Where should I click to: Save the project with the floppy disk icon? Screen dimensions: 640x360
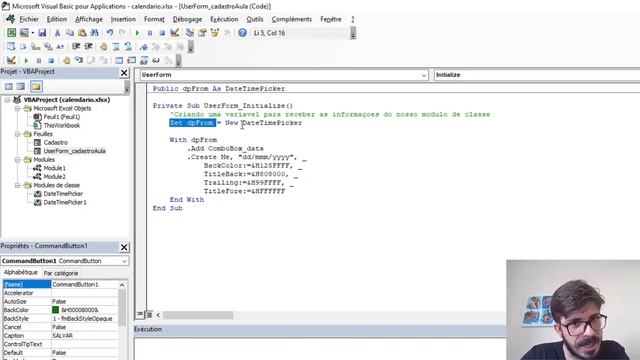pos(42,33)
